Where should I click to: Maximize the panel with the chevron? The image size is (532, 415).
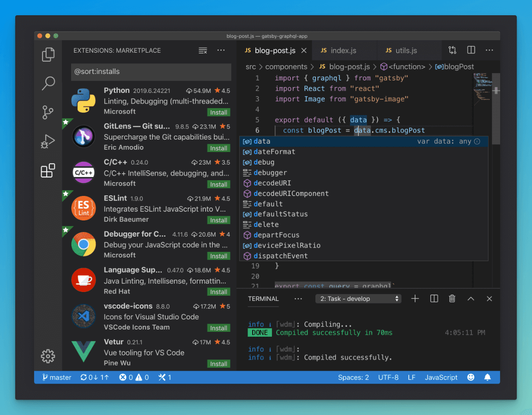pyautogui.click(x=471, y=299)
